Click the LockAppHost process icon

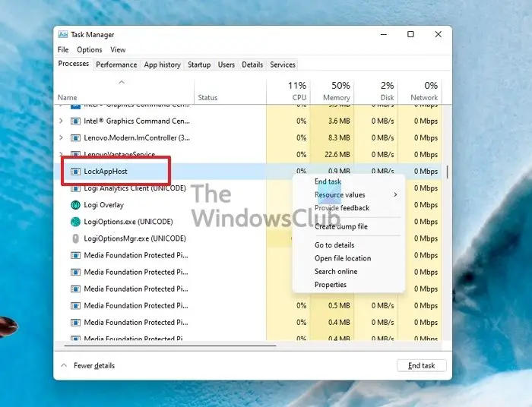coord(75,172)
